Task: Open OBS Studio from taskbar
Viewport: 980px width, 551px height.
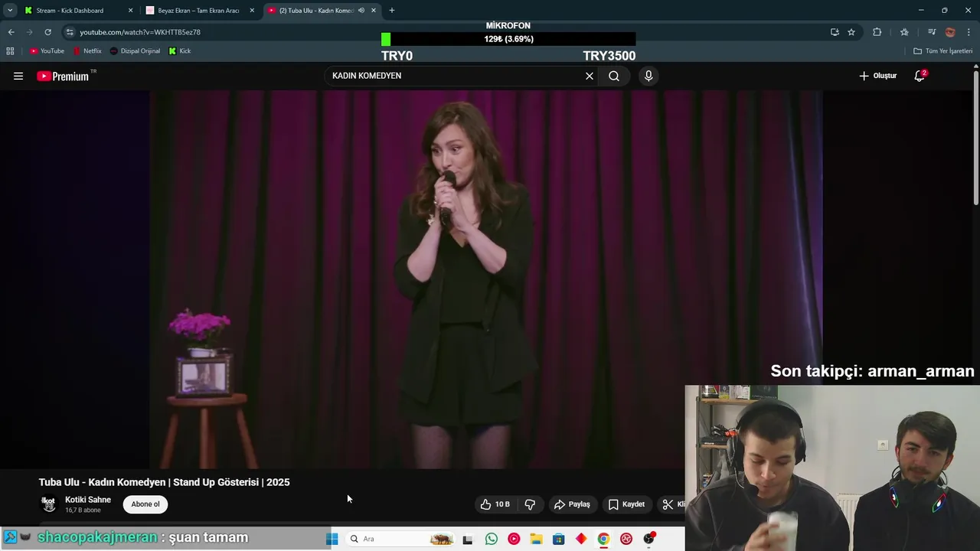Action: [x=648, y=539]
